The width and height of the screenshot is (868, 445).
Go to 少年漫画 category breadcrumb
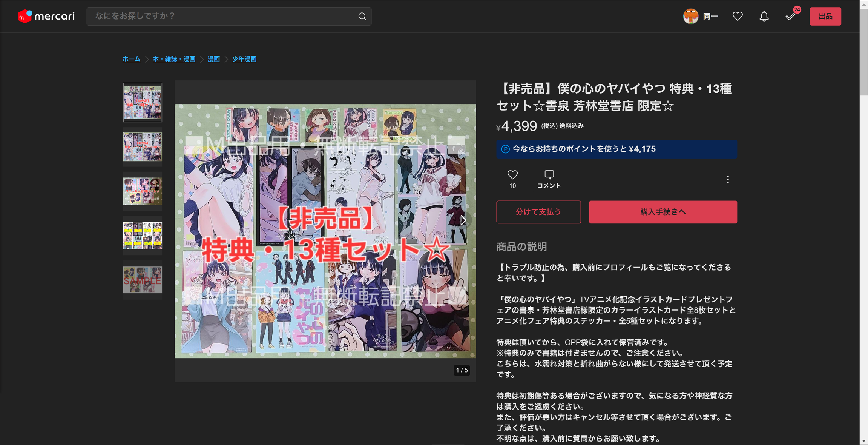[244, 59]
